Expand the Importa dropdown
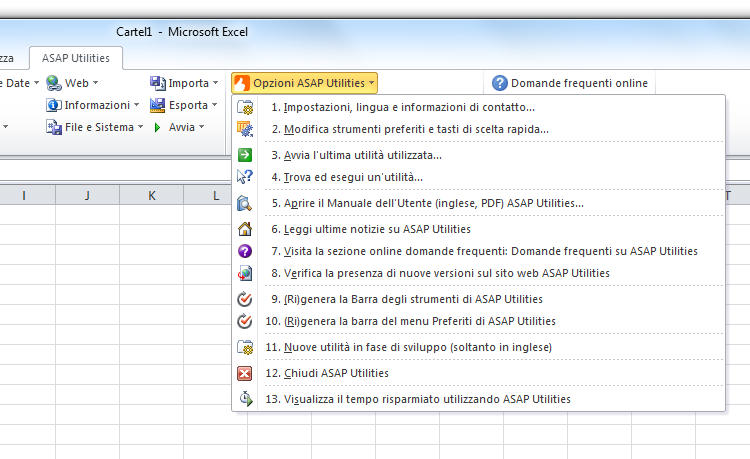The height and width of the screenshot is (459, 750). coord(216,83)
